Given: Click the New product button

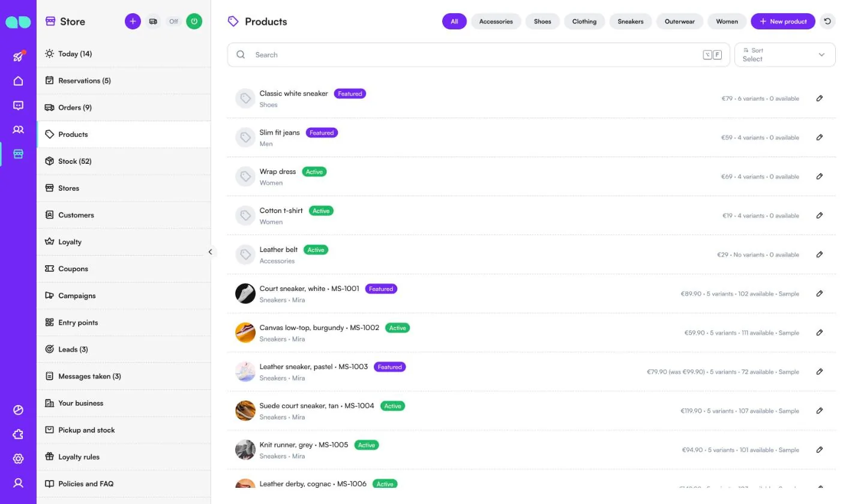Looking at the screenshot, I should pos(783,22).
